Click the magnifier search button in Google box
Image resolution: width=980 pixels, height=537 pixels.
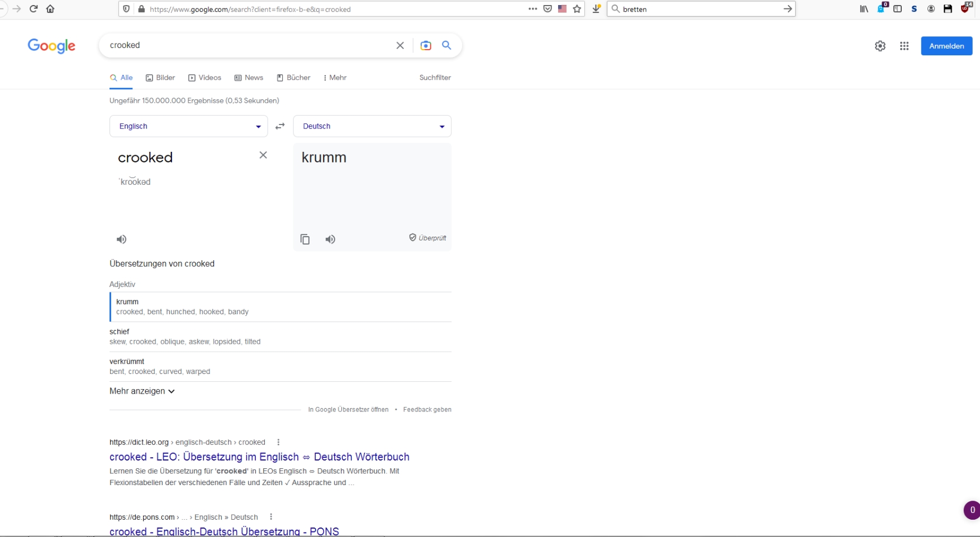pos(446,45)
